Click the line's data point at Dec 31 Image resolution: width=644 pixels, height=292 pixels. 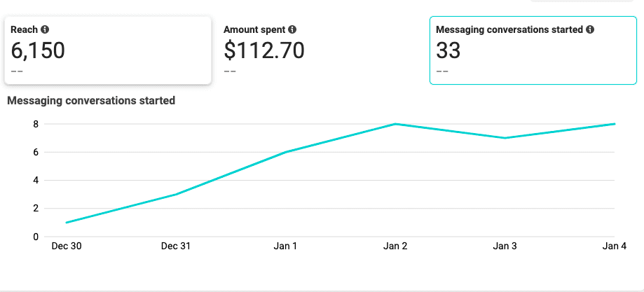176,194
